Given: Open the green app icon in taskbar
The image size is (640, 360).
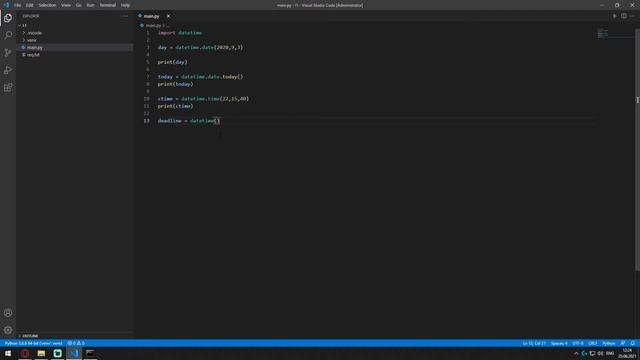Looking at the screenshot, I should [58, 353].
